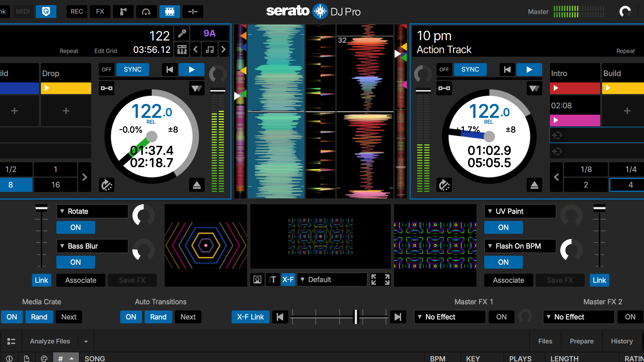Move crossfader fully left with skip-back icon
The width and height of the screenshot is (644, 362).
280,317
